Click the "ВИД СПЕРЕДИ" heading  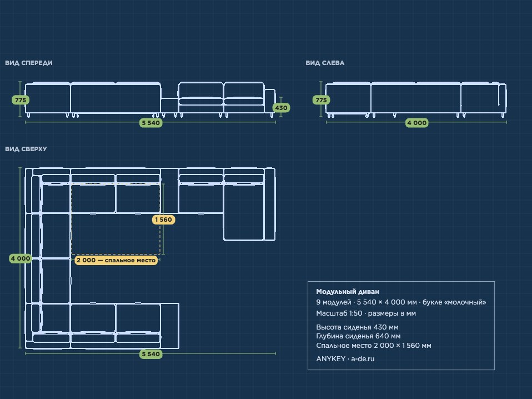tap(29, 63)
